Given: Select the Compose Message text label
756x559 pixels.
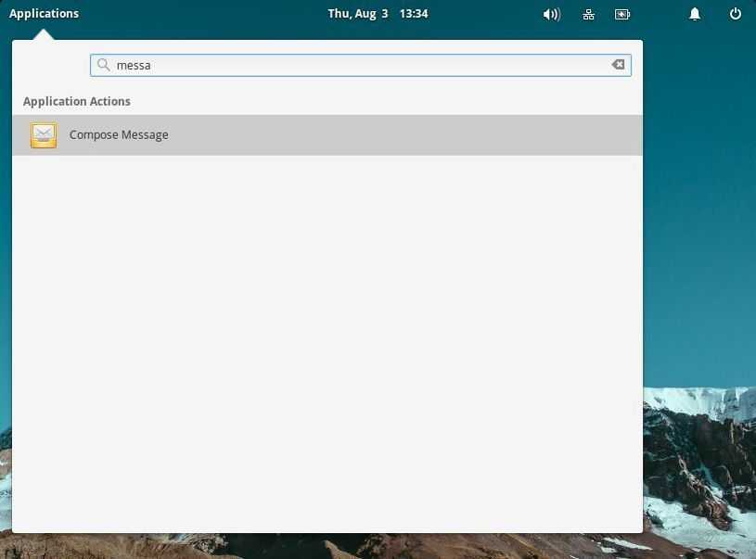Looking at the screenshot, I should (x=119, y=135).
